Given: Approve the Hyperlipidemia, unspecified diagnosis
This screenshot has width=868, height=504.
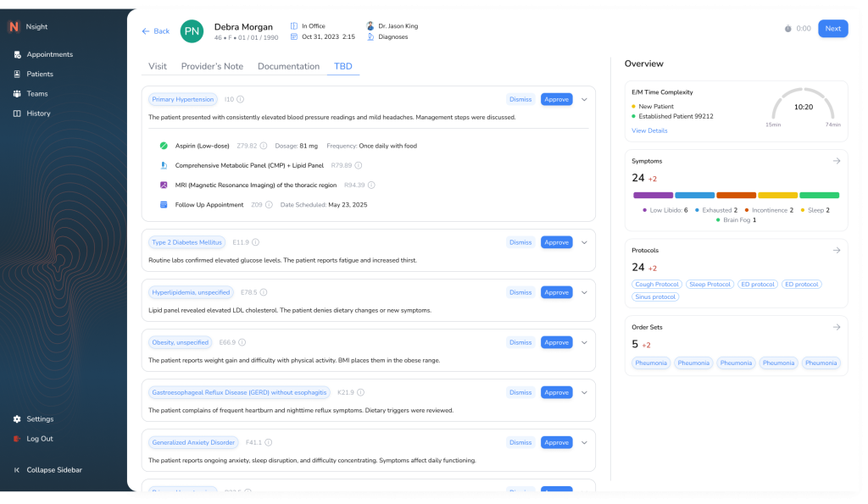Looking at the screenshot, I should pyautogui.click(x=556, y=292).
